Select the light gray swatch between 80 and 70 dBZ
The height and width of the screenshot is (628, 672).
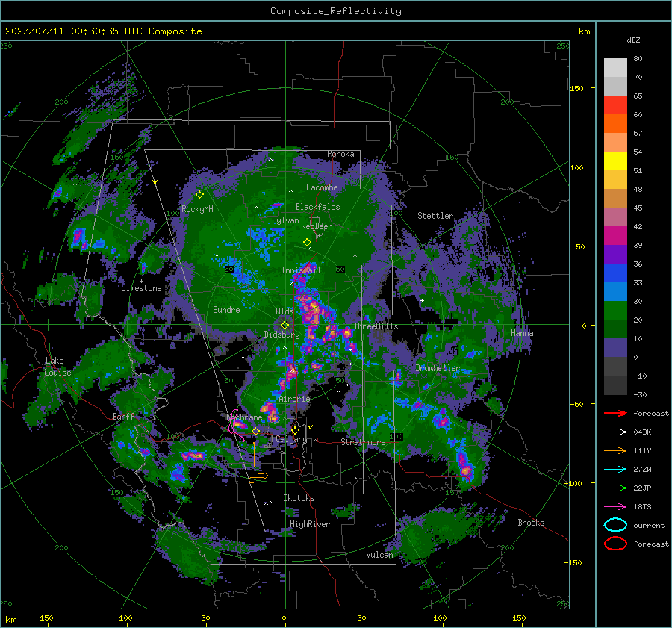coord(615,68)
